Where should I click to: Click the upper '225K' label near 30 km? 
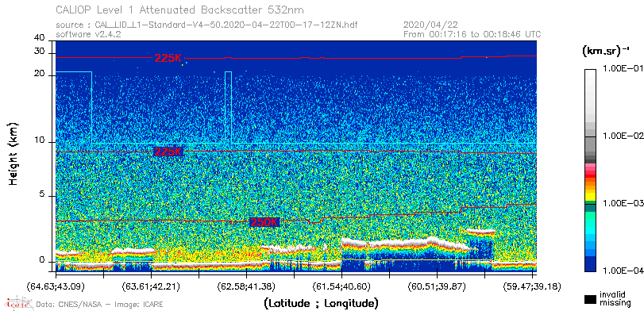click(x=168, y=58)
